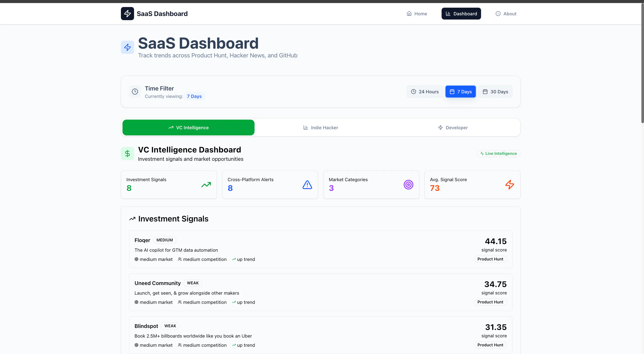Viewport: 644px width, 354px height.
Task: Click the Market Categories value 3
Action: click(331, 188)
